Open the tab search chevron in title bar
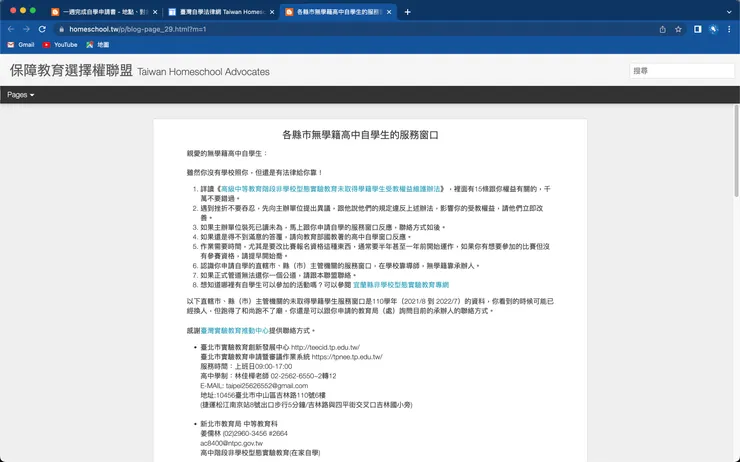740x462 pixels. pyautogui.click(x=729, y=12)
